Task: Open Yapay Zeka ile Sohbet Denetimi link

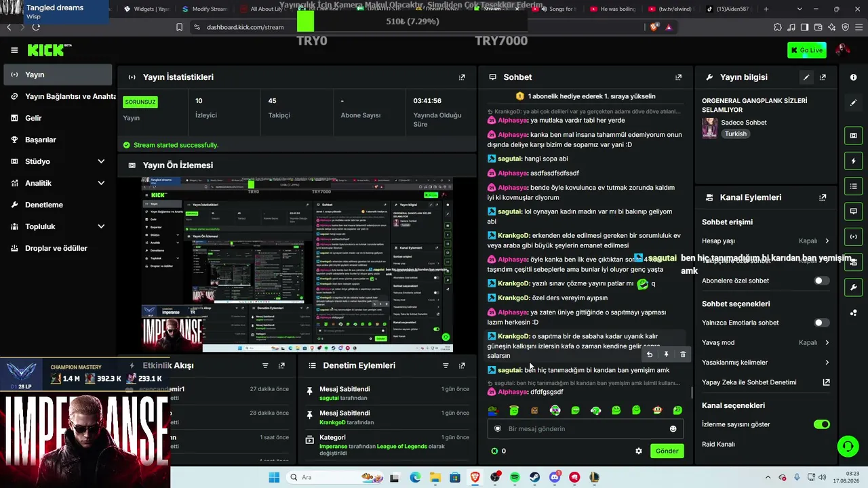Action: pyautogui.click(x=766, y=382)
